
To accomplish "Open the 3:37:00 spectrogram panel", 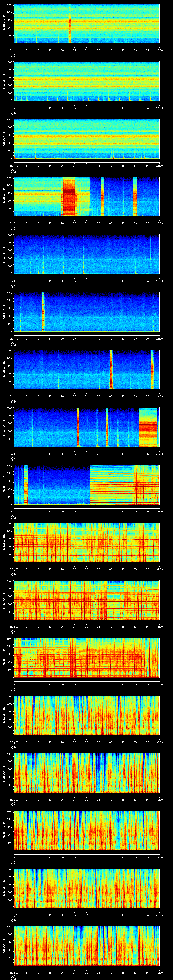I will (x=86, y=888).
